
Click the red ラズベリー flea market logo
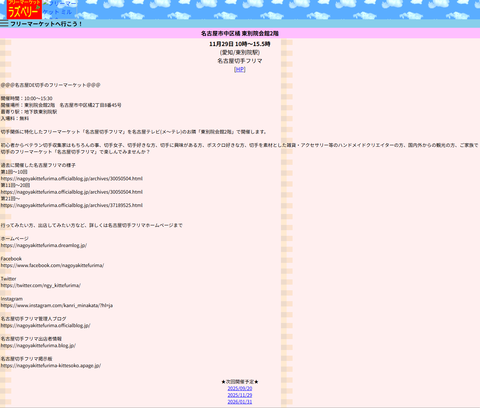(24, 10)
